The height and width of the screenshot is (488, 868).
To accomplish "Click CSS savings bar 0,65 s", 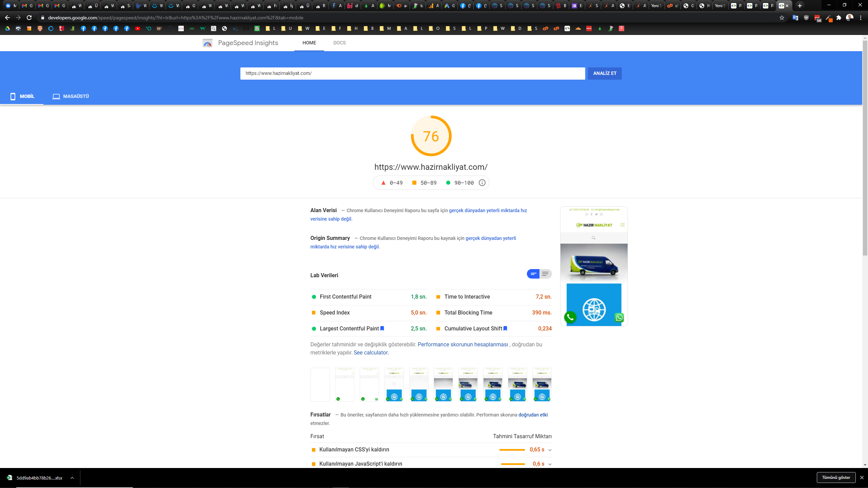I will click(512, 450).
